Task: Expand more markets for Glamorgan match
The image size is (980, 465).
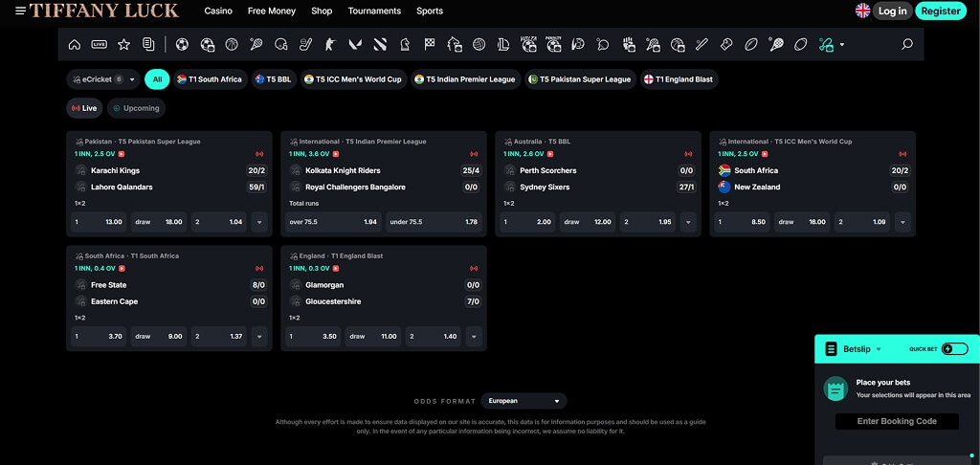Action: pos(474,336)
